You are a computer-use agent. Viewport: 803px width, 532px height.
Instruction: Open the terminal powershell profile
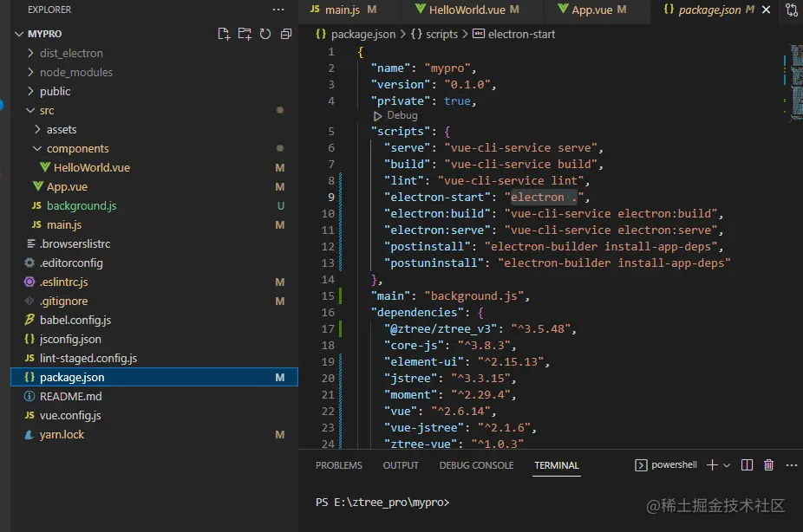[x=666, y=465]
